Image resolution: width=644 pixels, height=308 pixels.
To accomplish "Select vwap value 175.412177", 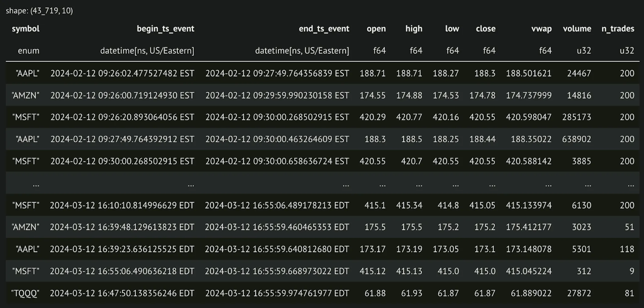I will [529, 227].
